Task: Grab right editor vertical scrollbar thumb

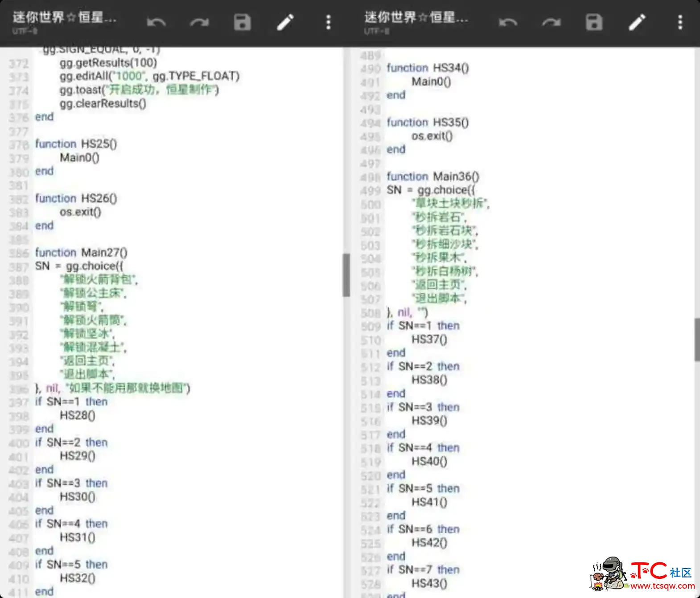Action: tap(697, 340)
